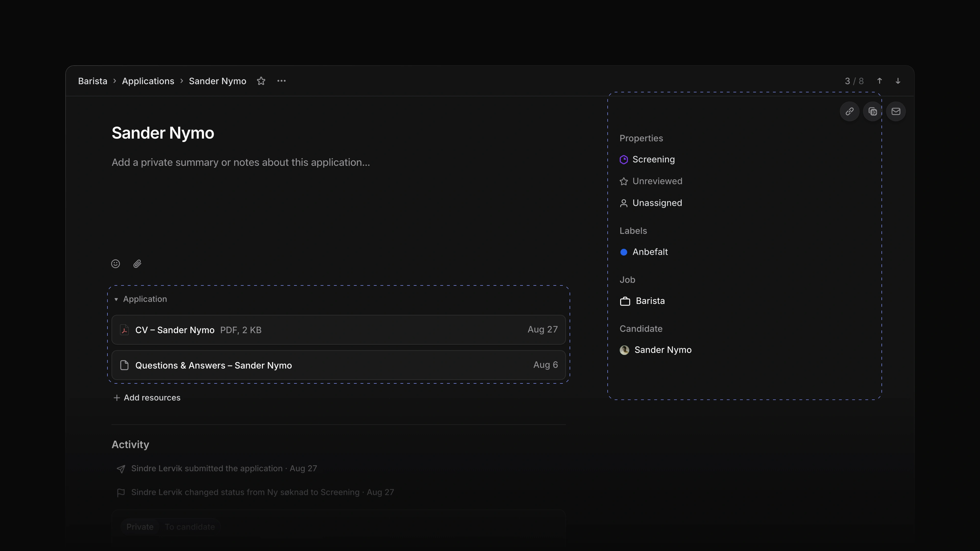Send email via envelope icon
980x551 pixels.
pos(896,111)
